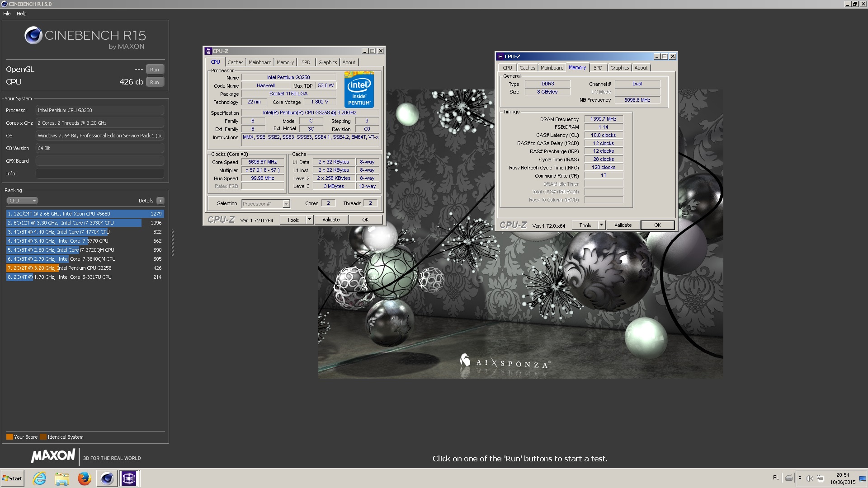Image resolution: width=868 pixels, height=488 pixels.
Task: Run the CPU benchmark test
Action: tap(155, 82)
